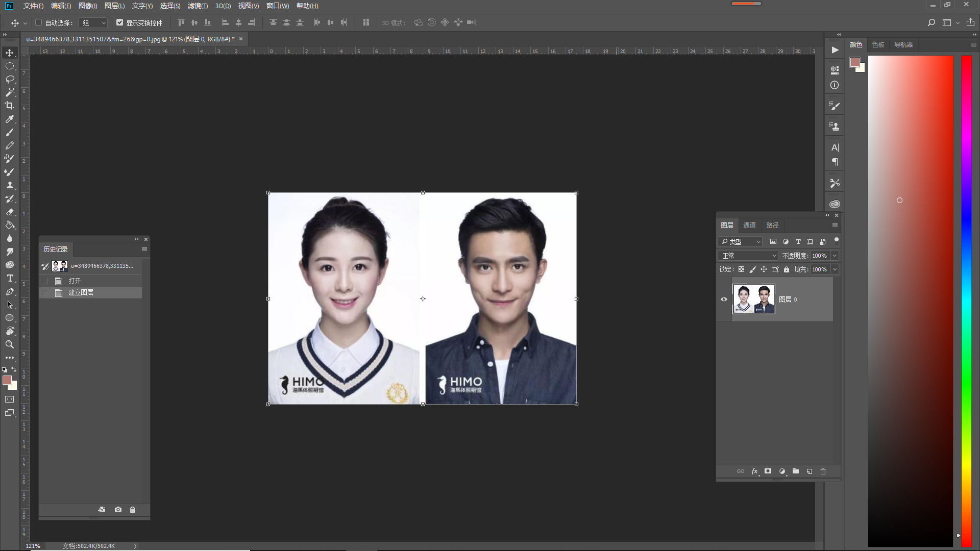980x551 pixels.
Task: Open the Layers panel flyout menu
Action: [835, 226]
